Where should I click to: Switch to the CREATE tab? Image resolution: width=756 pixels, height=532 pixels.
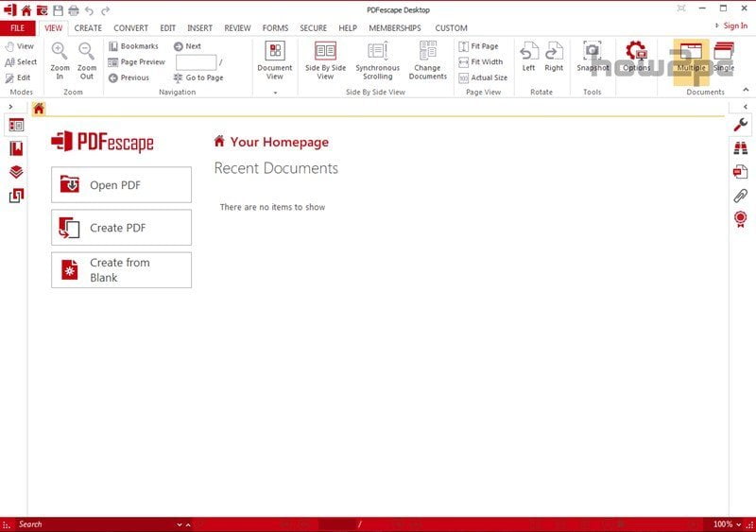click(88, 28)
